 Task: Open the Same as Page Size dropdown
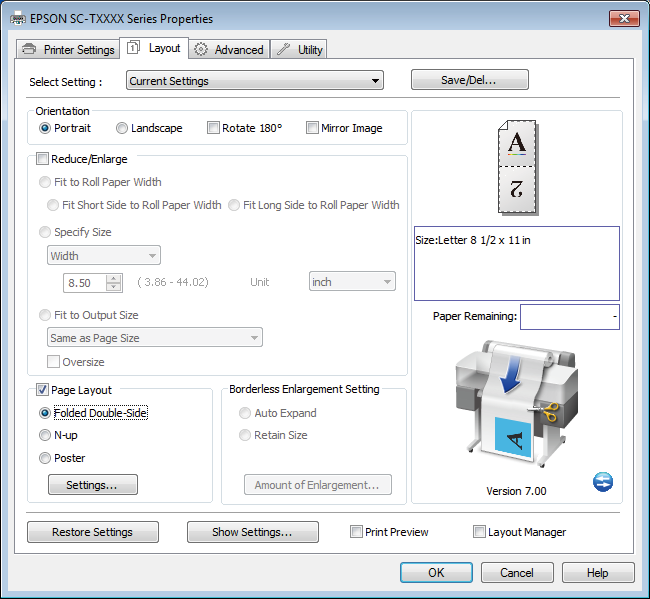[155, 337]
